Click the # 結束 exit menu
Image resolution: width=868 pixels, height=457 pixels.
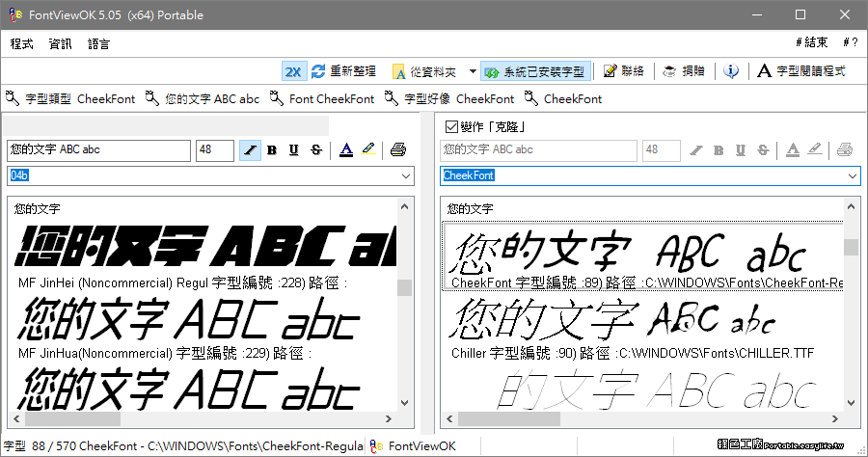click(x=811, y=42)
